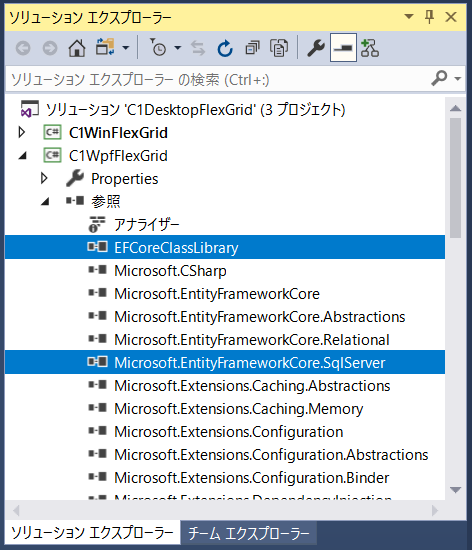The height and width of the screenshot is (550, 472).
Task: Switch to ソリューション エクスプローラー tab
Action: 93,533
